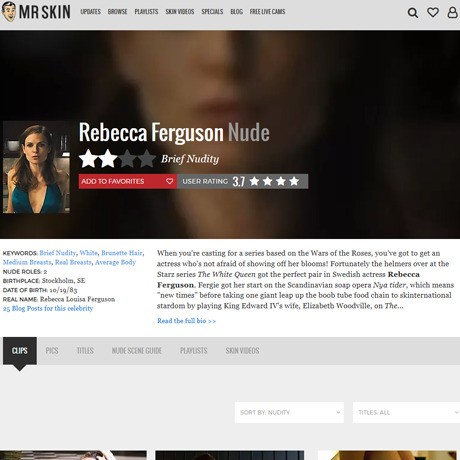Open the Playlists menu item

pyautogui.click(x=146, y=12)
